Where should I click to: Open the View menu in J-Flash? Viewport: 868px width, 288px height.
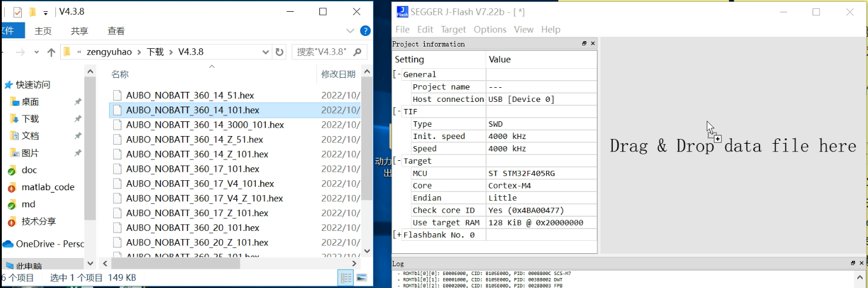click(x=523, y=29)
